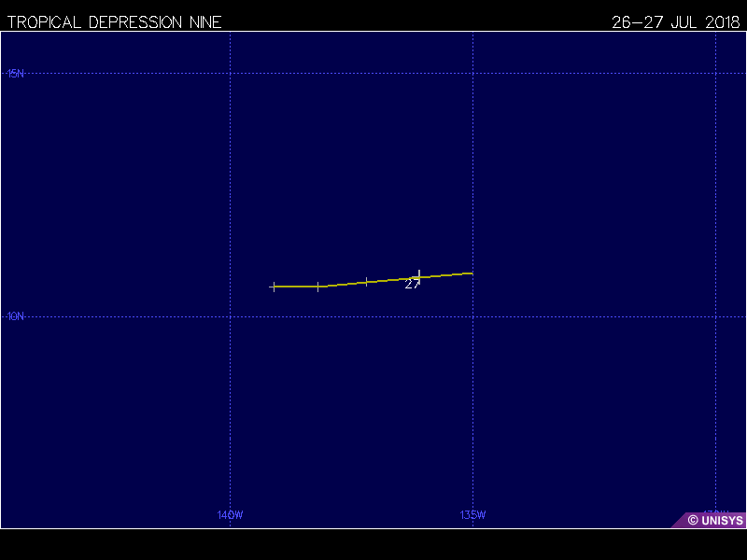This screenshot has height=560, width=747.
Task: Select the westernmost track point cross marker
Action: (274, 287)
